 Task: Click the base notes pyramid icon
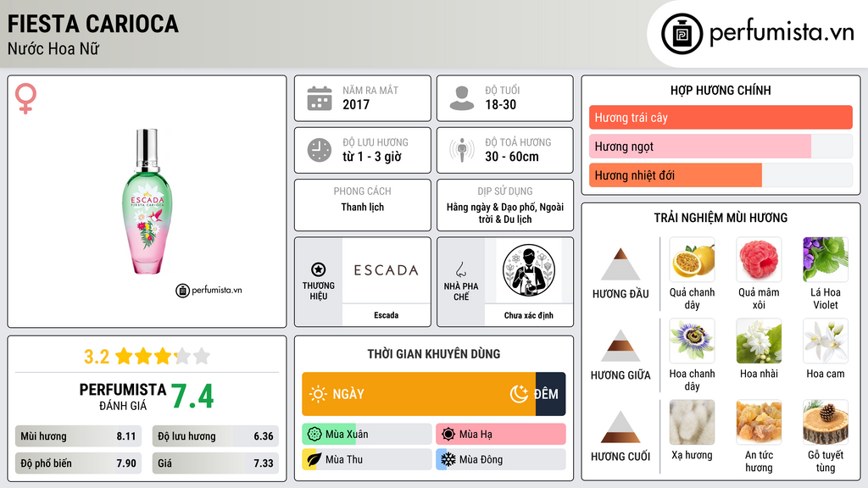pos(620,427)
